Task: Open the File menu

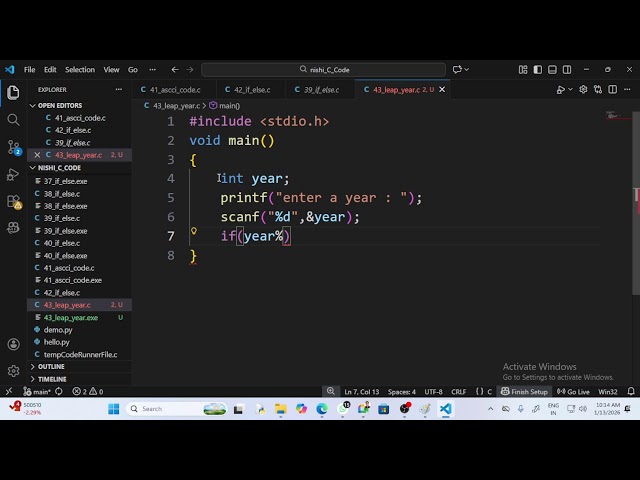Action: click(x=29, y=70)
